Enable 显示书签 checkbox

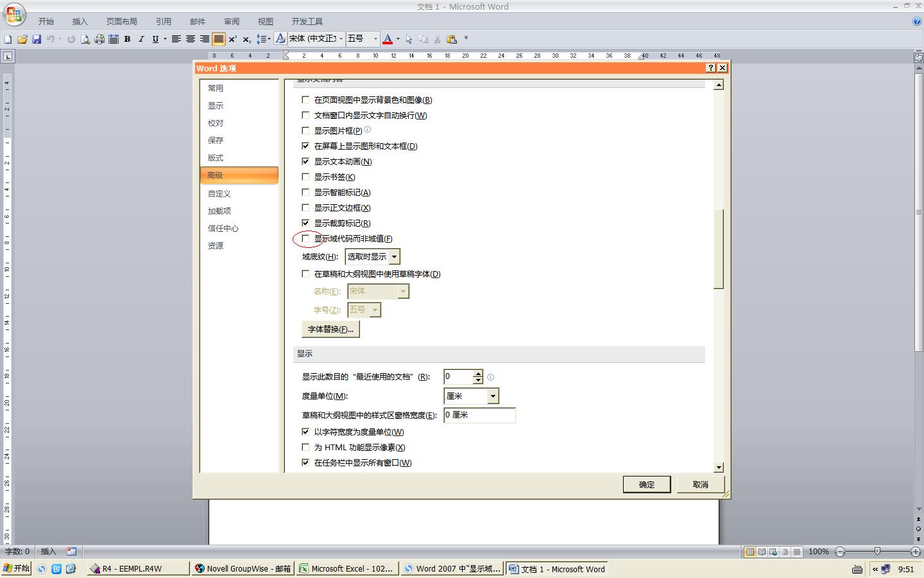(x=306, y=177)
